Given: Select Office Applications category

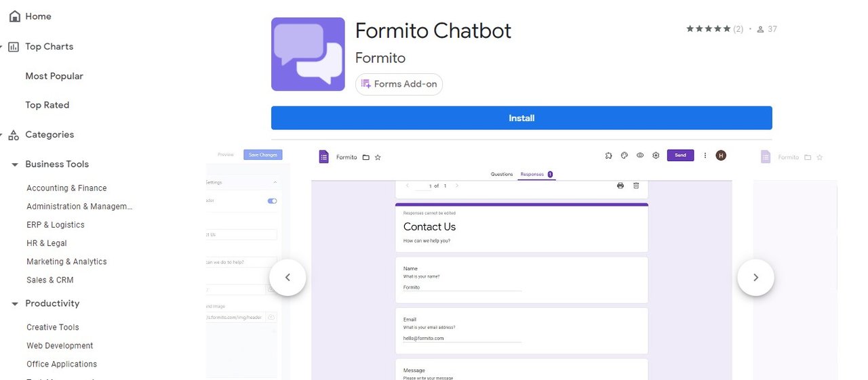Looking at the screenshot, I should [62, 364].
